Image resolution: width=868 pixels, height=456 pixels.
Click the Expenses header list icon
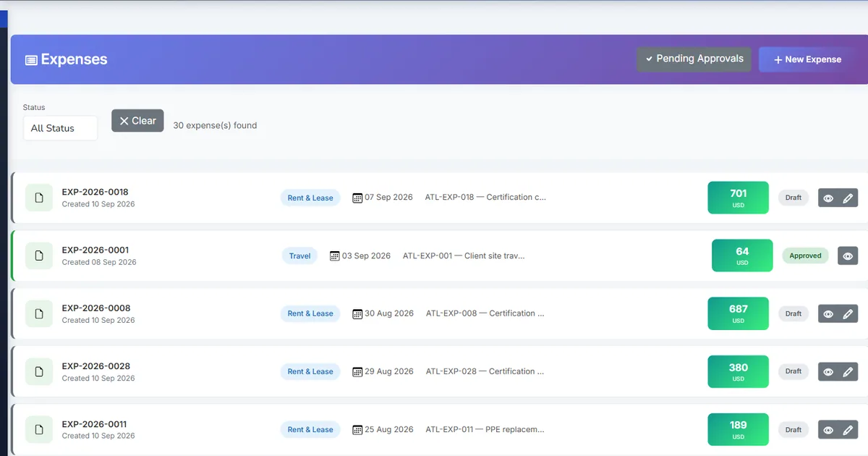coord(31,60)
